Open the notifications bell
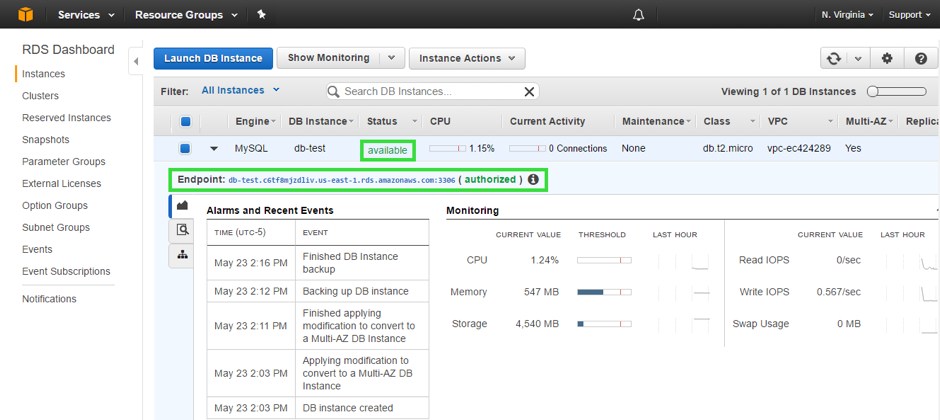This screenshot has width=940, height=420. (x=639, y=15)
